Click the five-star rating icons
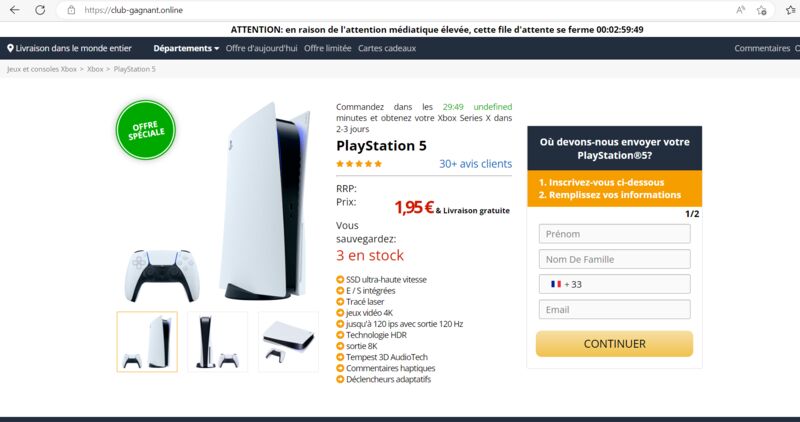This screenshot has width=800, height=422. tap(359, 164)
